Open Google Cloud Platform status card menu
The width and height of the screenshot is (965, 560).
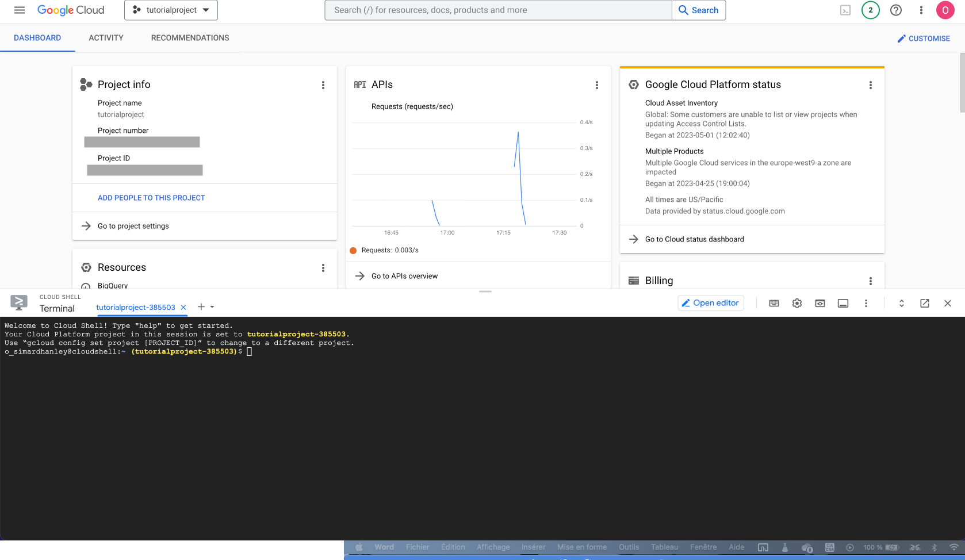[x=871, y=85]
